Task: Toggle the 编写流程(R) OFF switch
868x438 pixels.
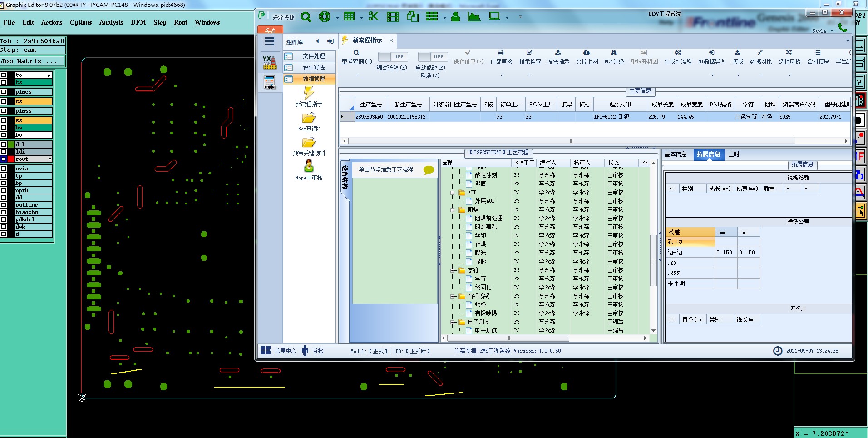Action: click(x=393, y=56)
